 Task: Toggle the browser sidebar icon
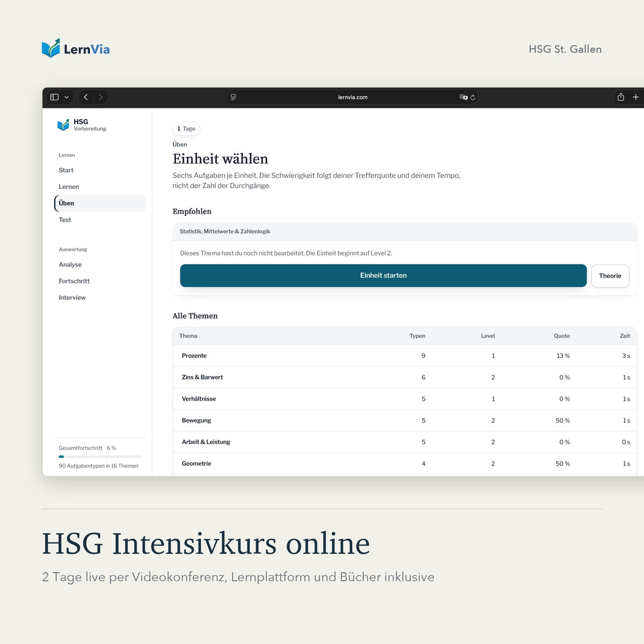[54, 97]
